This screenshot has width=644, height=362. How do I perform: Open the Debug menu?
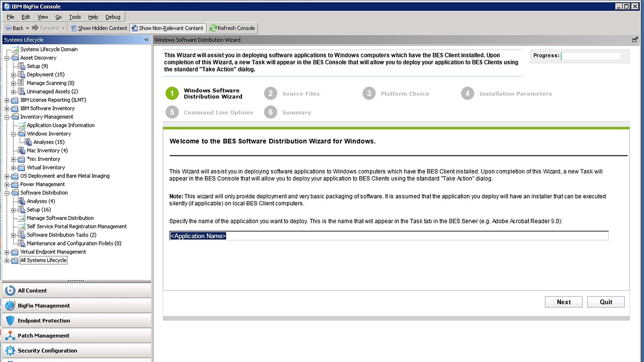coord(113,17)
